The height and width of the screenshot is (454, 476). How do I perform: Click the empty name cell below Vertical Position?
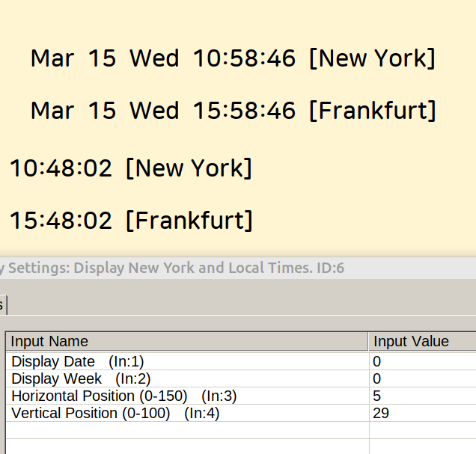click(x=187, y=430)
